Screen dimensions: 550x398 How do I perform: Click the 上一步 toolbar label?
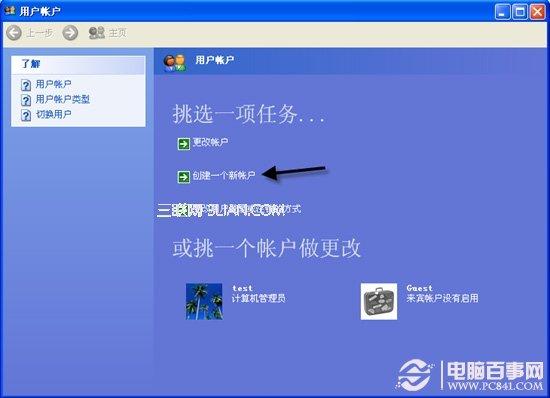coord(40,33)
